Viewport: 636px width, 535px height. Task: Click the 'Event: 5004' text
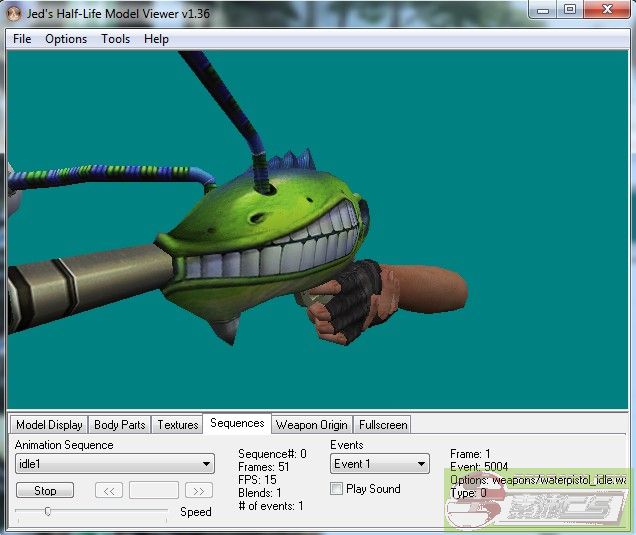(x=479, y=466)
